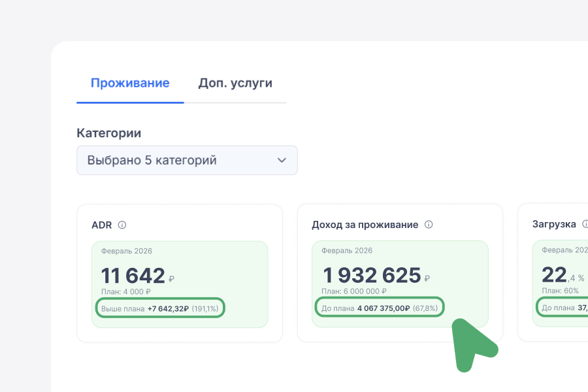Click the Выше плана +7 642,32₽ badge
The height and width of the screenshot is (392, 588).
(160, 308)
